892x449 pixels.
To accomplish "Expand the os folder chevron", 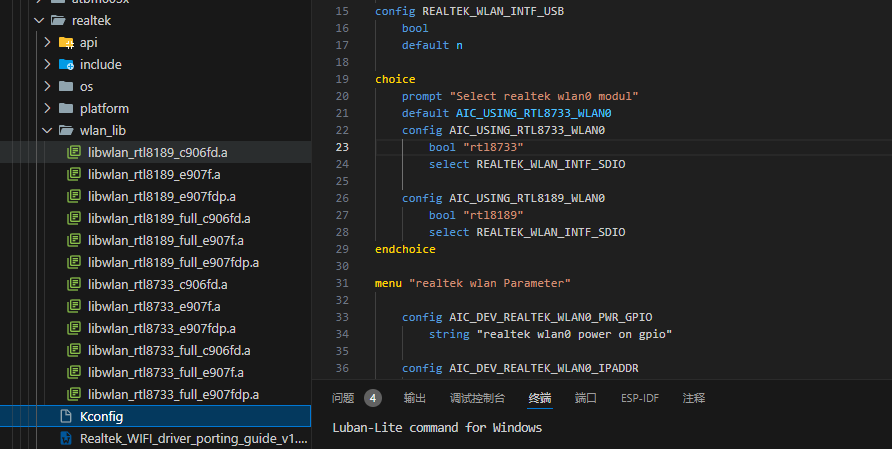I will click(x=47, y=86).
